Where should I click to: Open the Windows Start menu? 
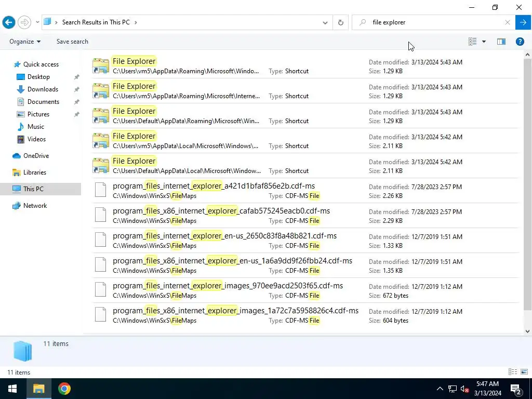coord(12,389)
